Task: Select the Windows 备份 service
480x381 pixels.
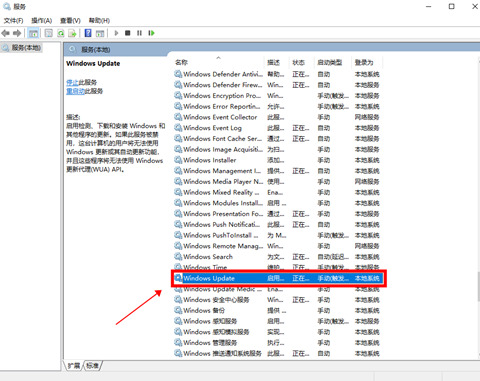Action: (x=277, y=311)
